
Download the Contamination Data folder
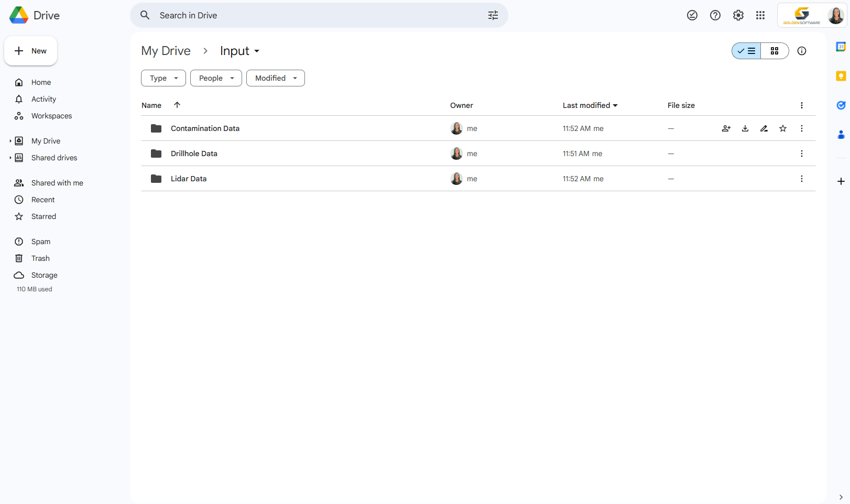click(745, 128)
